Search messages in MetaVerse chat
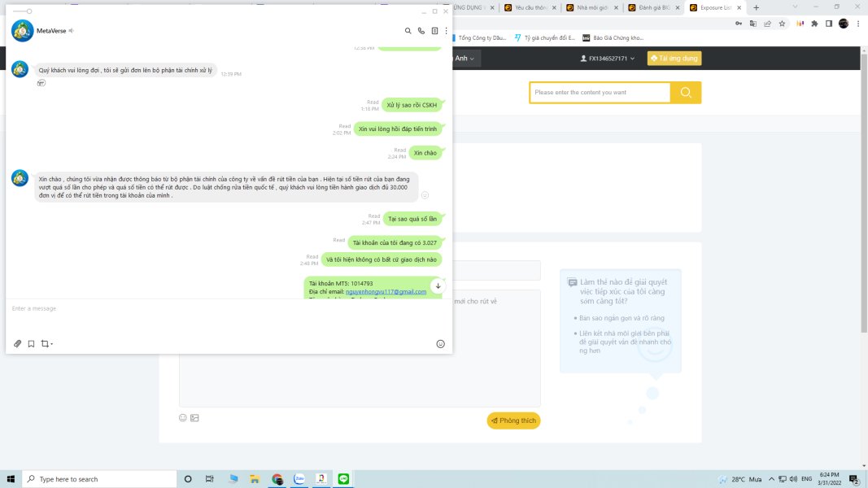 click(408, 31)
